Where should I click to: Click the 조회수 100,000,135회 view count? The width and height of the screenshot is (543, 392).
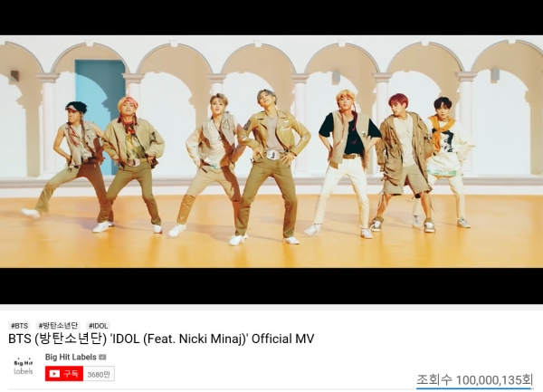pos(474,380)
